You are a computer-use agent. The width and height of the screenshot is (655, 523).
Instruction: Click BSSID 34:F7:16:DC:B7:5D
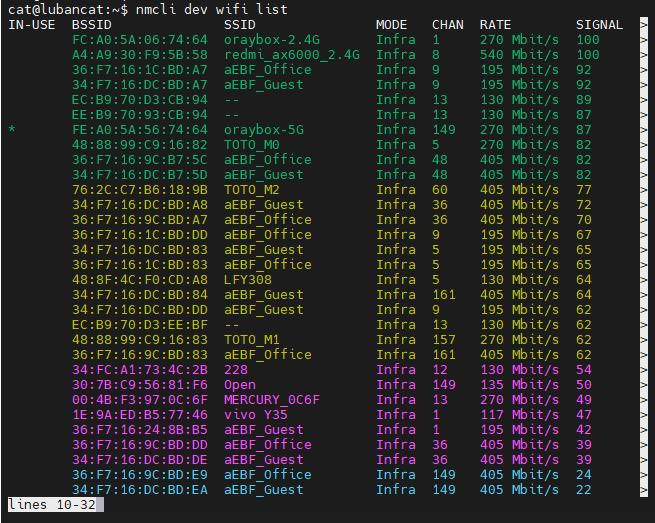[x=140, y=175]
